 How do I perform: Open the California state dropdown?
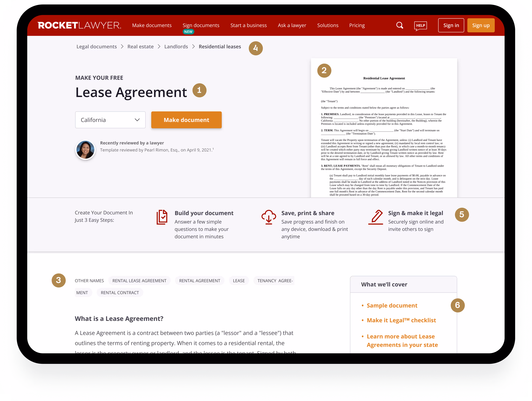point(110,120)
